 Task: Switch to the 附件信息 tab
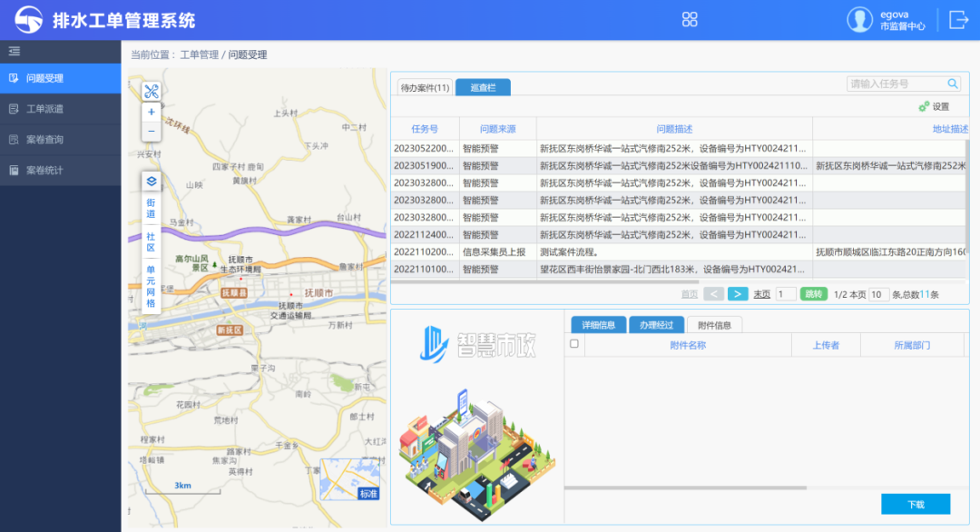(x=714, y=325)
